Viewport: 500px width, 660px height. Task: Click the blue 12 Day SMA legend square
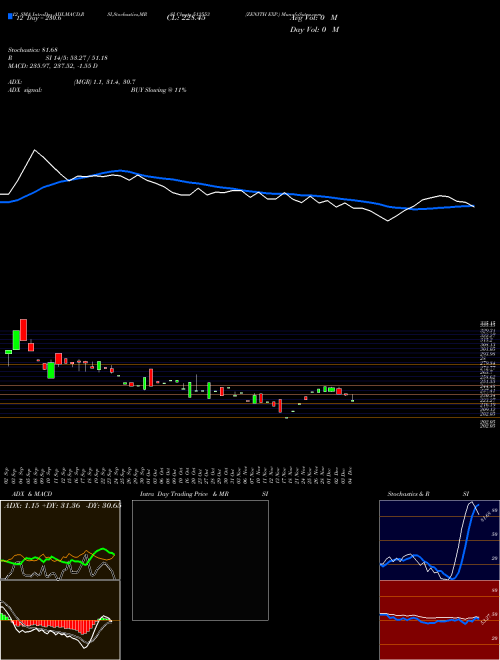point(11,16)
